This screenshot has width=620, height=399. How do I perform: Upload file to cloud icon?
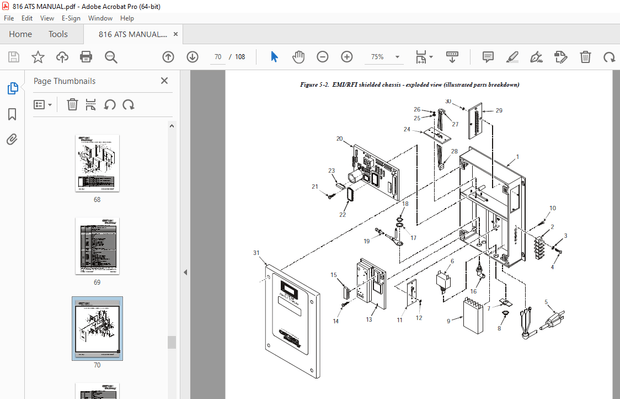coord(62,57)
